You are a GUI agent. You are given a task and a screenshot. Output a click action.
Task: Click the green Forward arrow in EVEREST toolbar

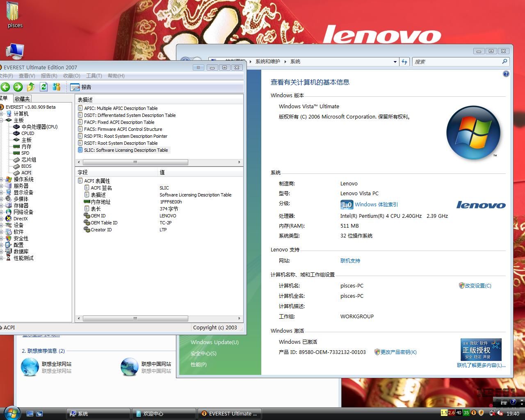coord(18,87)
